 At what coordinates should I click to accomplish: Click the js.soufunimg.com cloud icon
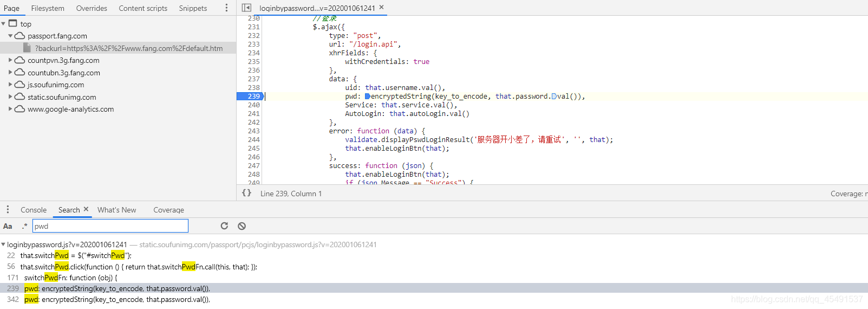[19, 85]
